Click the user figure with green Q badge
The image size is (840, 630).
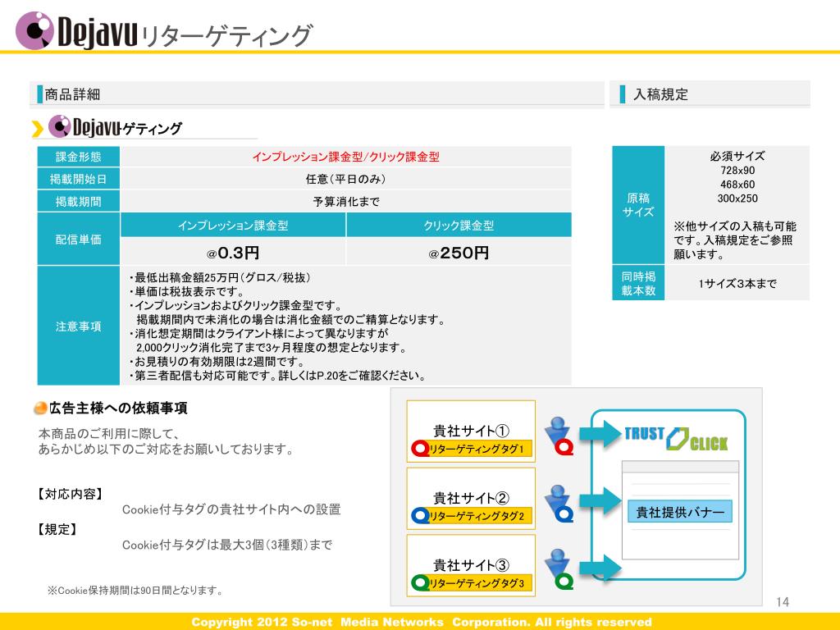coord(559,569)
